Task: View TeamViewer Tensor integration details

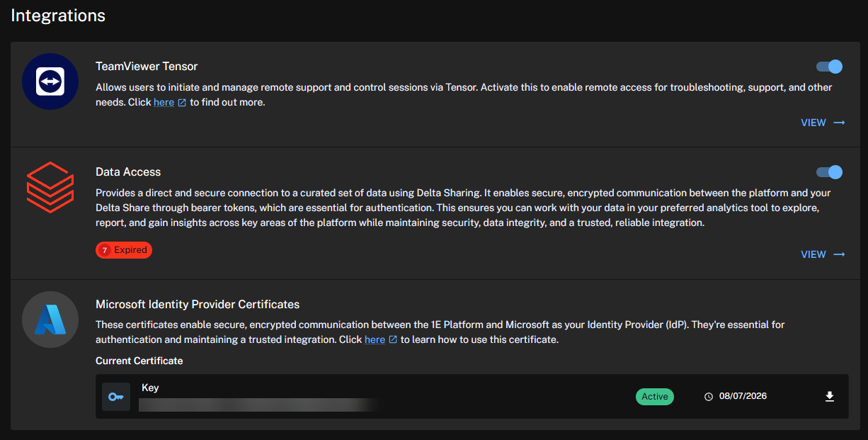Action: pyautogui.click(x=813, y=123)
